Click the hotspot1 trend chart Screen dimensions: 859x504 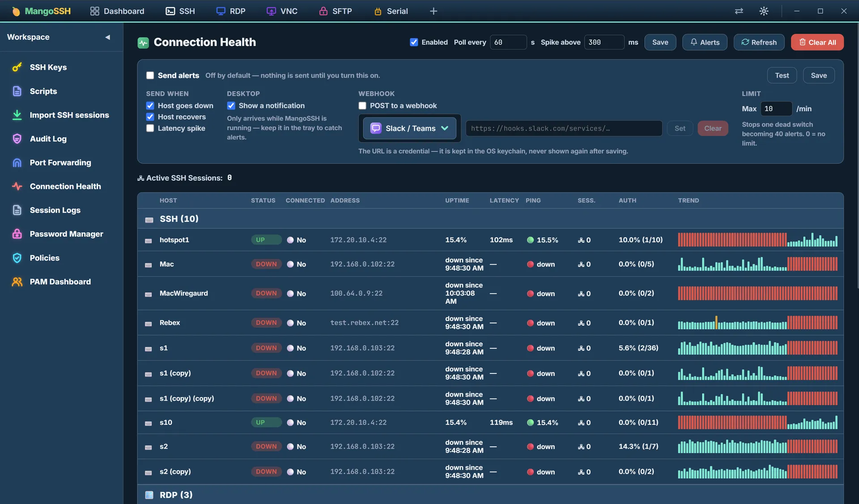coord(757,240)
